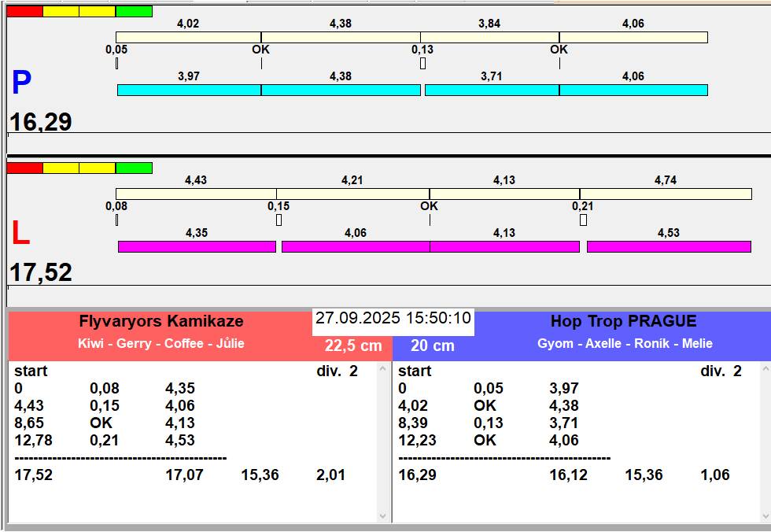Click the Gyom - Axelle - Ronik - Melie lineup
771x532 pixels.
625,343
